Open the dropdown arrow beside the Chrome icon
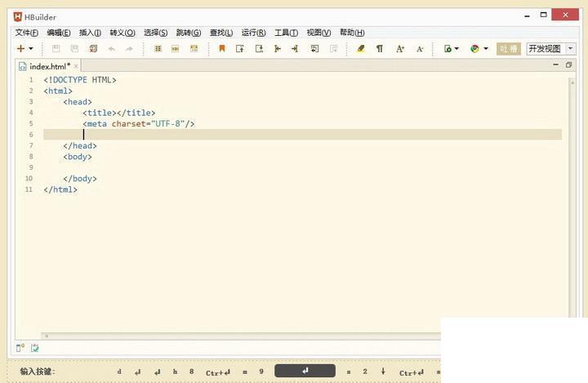 coord(486,48)
